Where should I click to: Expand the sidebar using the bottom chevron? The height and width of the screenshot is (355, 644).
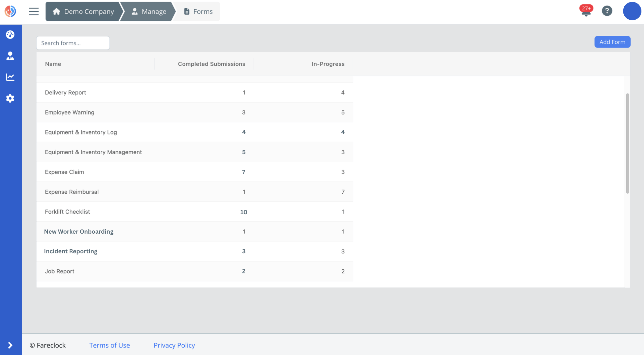(x=10, y=345)
